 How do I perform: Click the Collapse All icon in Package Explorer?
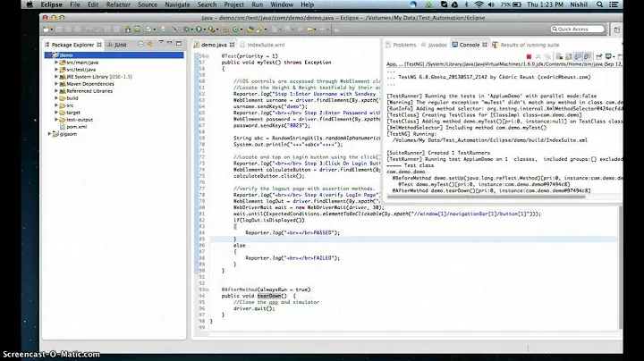click(x=140, y=44)
